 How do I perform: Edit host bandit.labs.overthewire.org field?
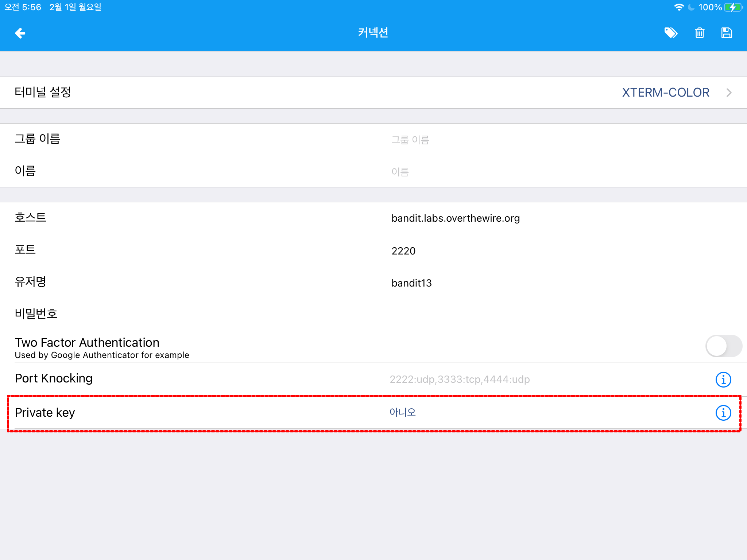coord(456,218)
